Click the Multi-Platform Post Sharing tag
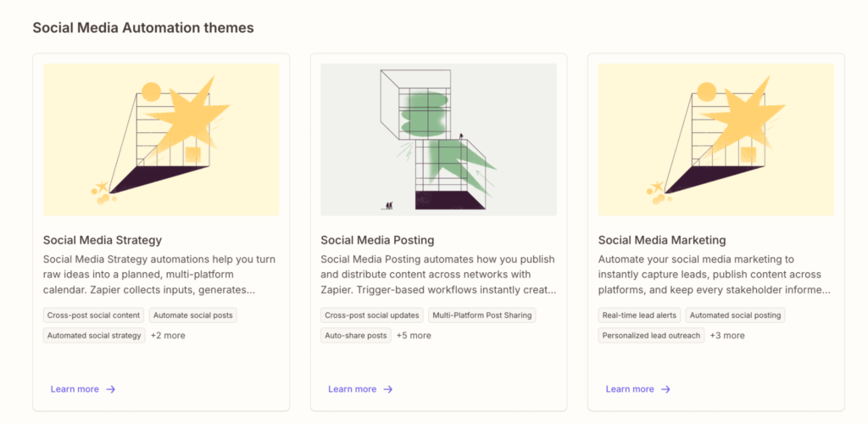 coord(482,315)
